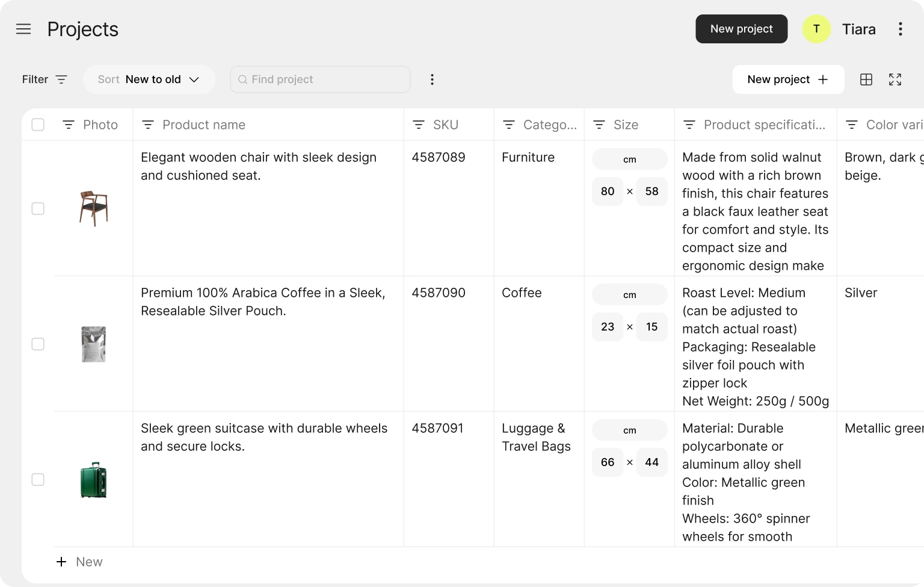
Task: Select the green suitcase row checkbox
Action: coord(38,479)
